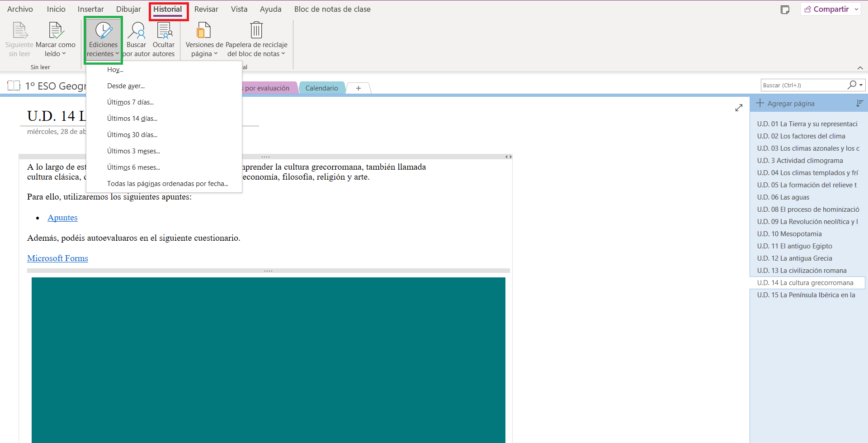Open page U.D. 09 La Revolución neolítica
This screenshot has height=443, width=868.
tap(807, 222)
